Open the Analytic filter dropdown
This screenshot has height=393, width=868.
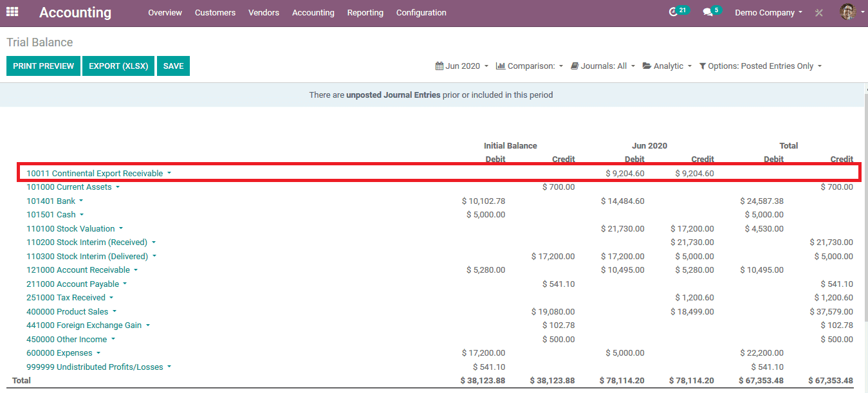point(667,66)
